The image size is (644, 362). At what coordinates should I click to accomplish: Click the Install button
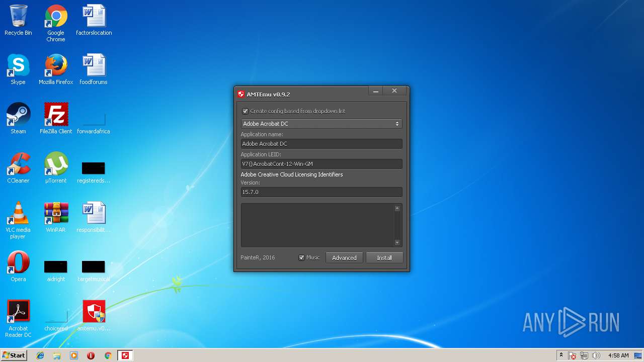click(x=384, y=257)
